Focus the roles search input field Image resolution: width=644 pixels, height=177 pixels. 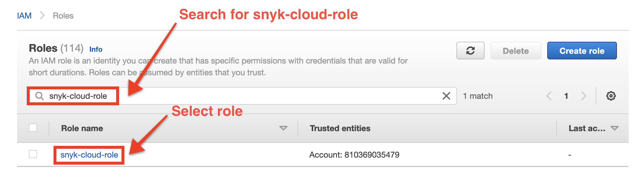(x=265, y=96)
